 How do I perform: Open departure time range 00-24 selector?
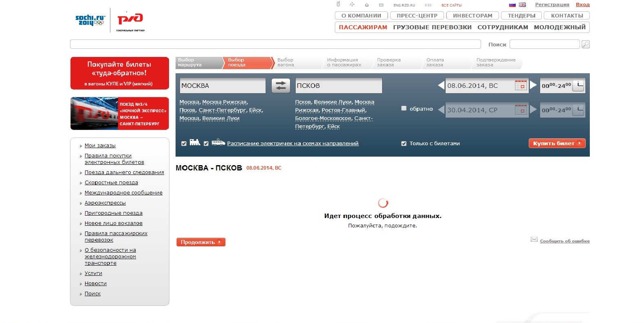click(x=562, y=85)
